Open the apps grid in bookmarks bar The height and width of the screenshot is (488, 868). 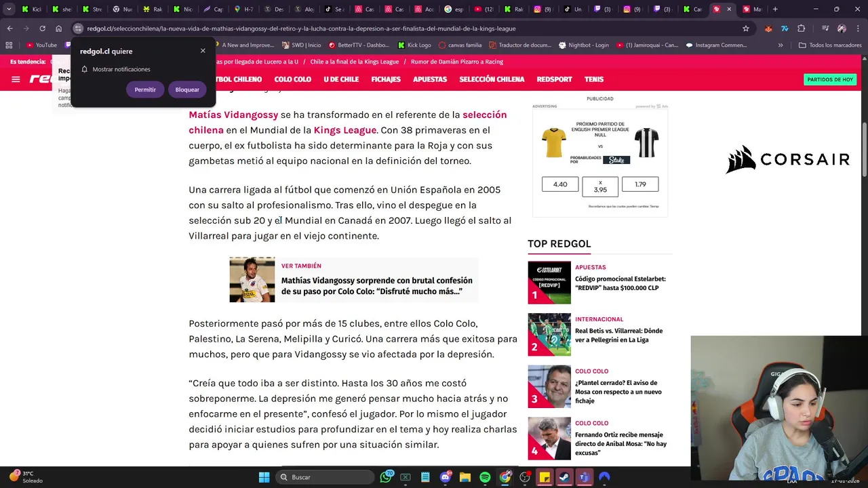[x=9, y=45]
